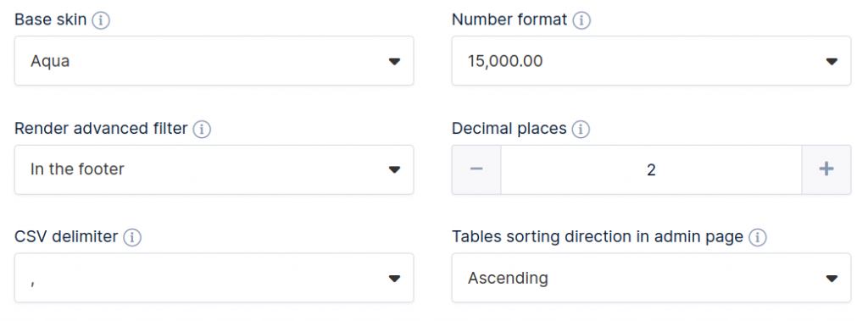Image resolution: width=868 pixels, height=321 pixels.
Task: Click the Decimal places label text
Action: tap(509, 129)
